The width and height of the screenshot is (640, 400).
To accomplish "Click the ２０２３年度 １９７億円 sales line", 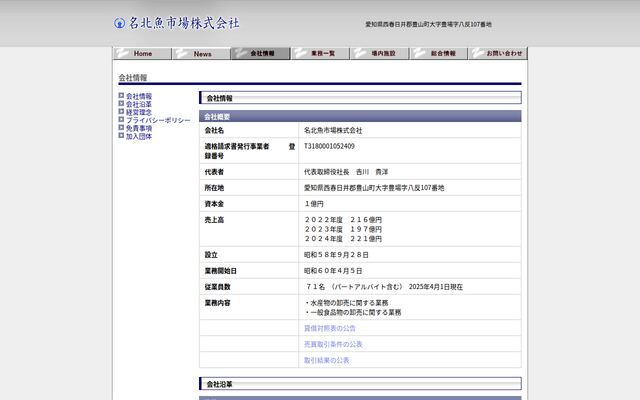I will point(343,229).
